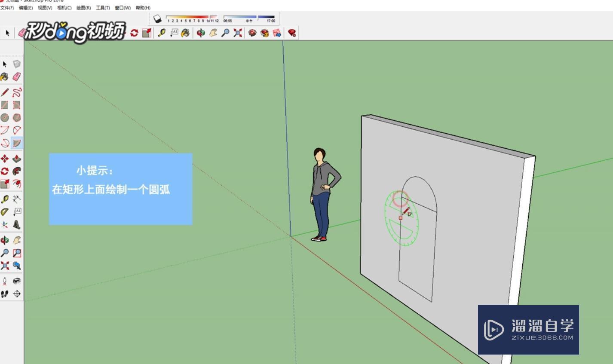Image resolution: width=613 pixels, height=364 pixels.
Task: Choose the 3D Text tool
Action: 16,224
